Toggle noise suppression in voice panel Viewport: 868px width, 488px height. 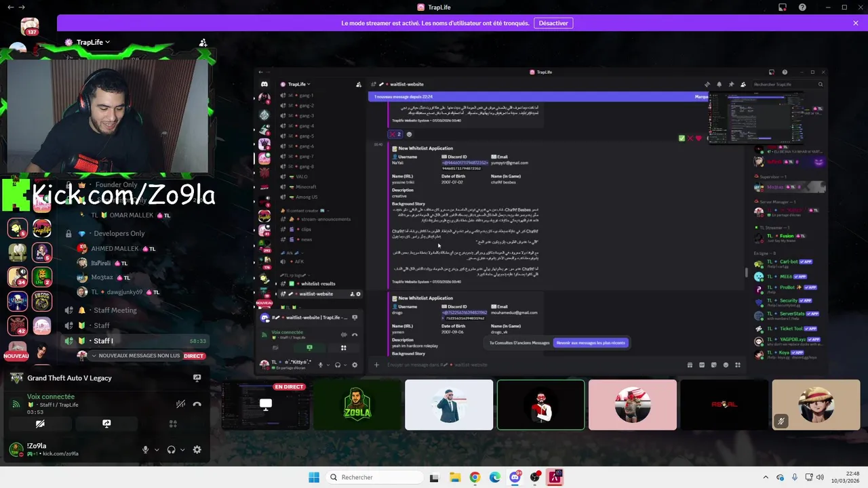(180, 404)
